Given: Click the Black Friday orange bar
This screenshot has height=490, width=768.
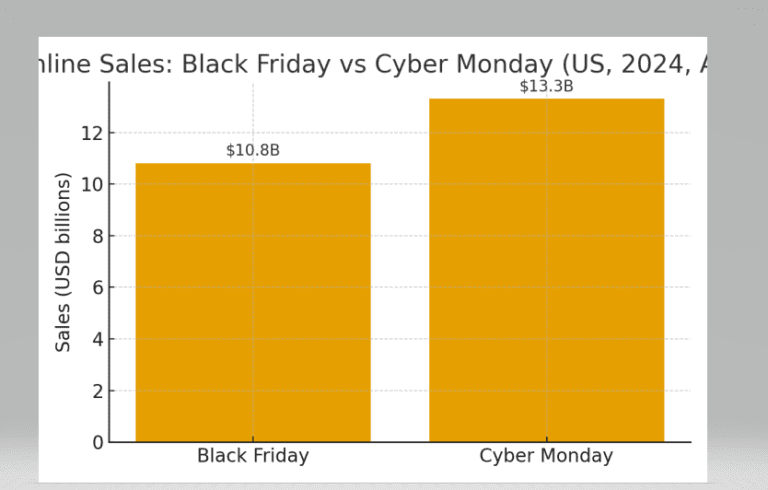Looking at the screenshot, I should 253,302.
